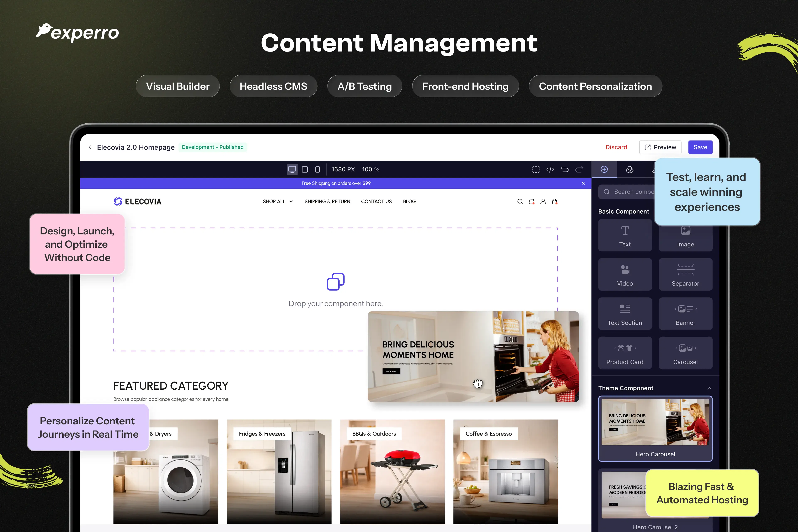Select the desktop viewport icon
This screenshot has height=532, width=798.
(x=292, y=169)
